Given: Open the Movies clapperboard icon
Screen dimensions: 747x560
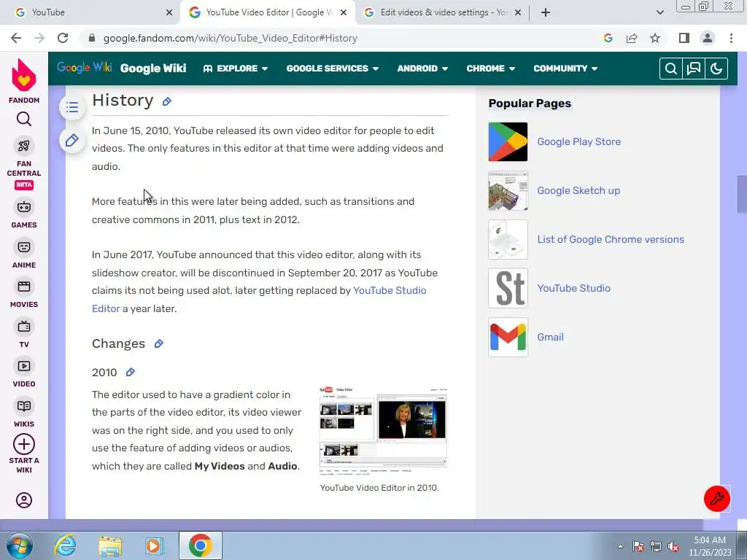Looking at the screenshot, I should (24, 287).
